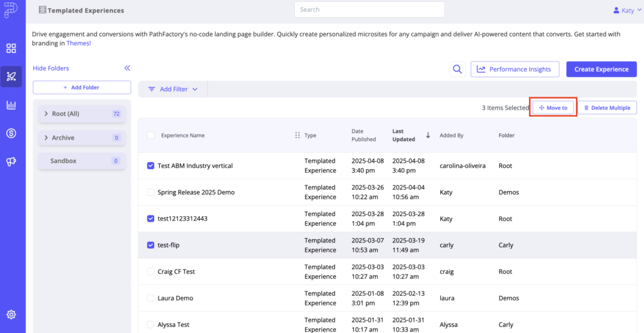Image resolution: width=644 pixels, height=333 pixels.
Task: Check the Alyssa Test checkbox
Action: pos(151,325)
